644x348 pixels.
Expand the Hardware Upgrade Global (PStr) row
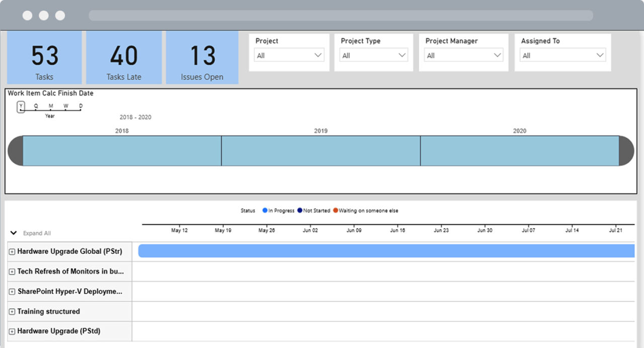pyautogui.click(x=11, y=251)
